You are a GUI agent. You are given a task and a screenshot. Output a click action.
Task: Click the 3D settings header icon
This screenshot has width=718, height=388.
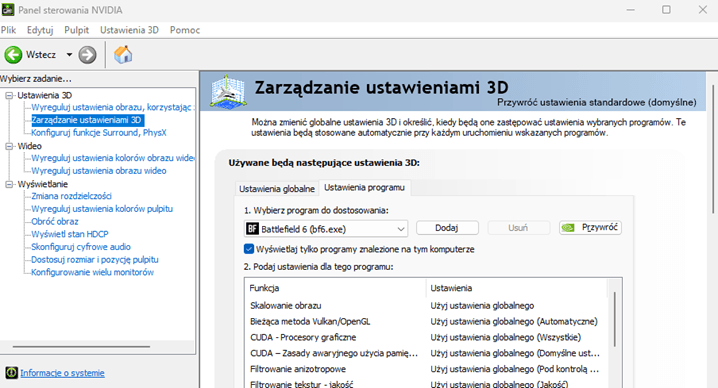(228, 93)
